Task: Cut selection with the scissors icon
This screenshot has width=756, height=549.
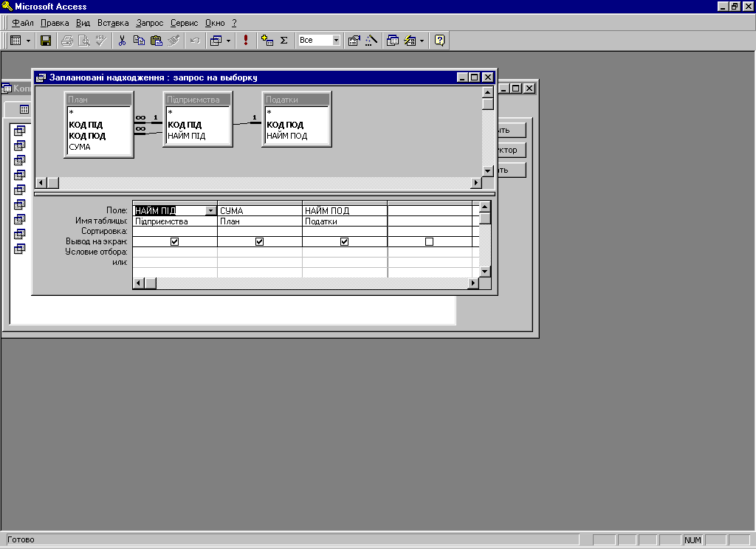Action: [x=122, y=41]
